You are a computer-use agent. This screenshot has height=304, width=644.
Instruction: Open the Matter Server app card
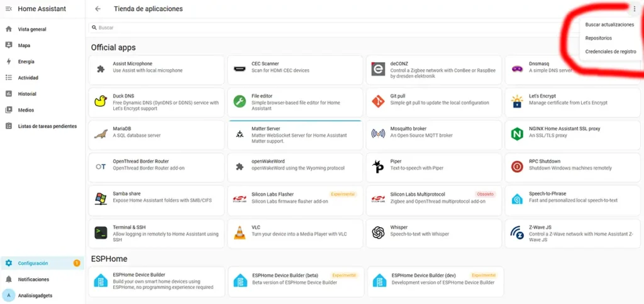pyautogui.click(x=294, y=134)
